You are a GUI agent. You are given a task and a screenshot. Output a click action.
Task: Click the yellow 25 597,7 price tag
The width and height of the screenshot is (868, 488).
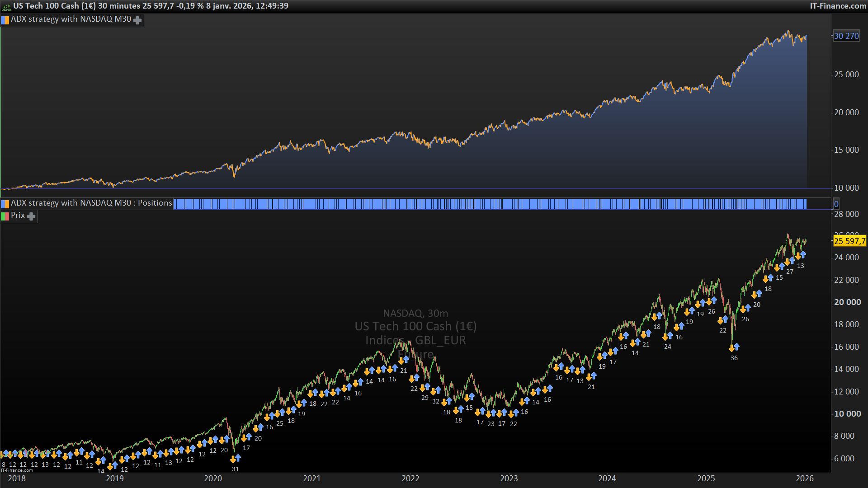849,241
